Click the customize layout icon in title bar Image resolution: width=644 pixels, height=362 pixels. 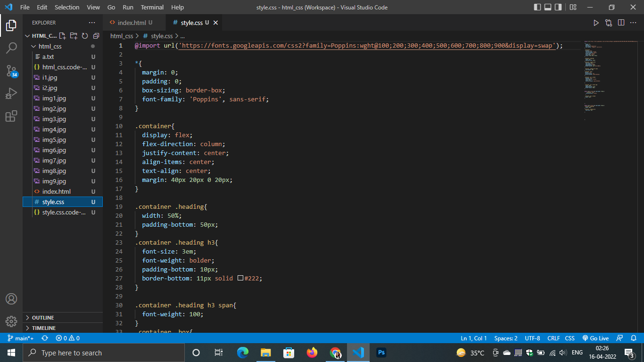coord(573,7)
